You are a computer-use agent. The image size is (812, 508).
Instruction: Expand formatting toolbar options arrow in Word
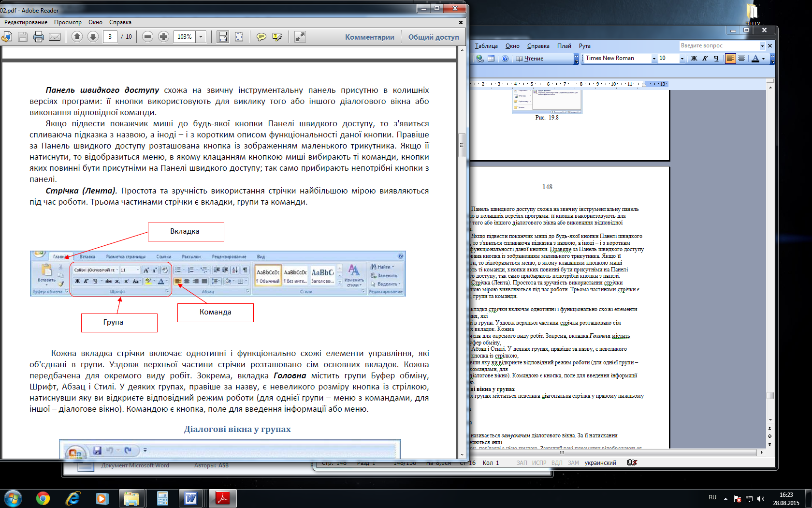(772, 59)
